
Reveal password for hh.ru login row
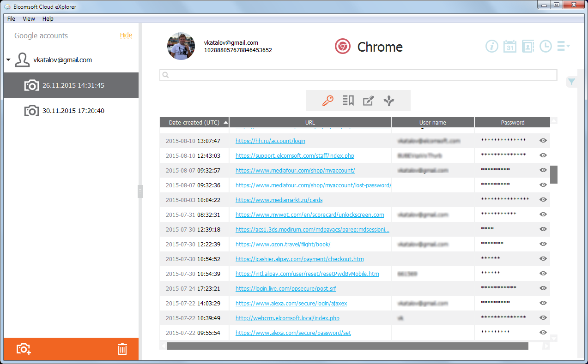pos(543,141)
